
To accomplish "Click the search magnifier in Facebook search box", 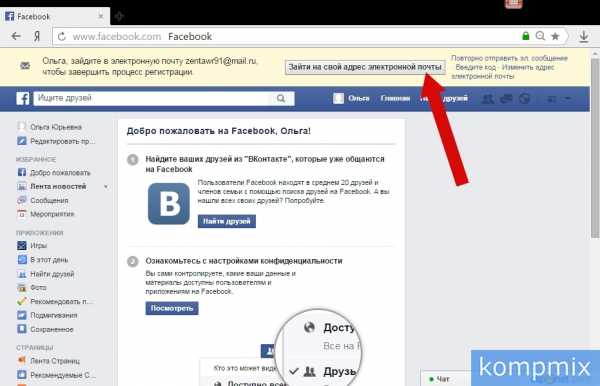I will 281,98.
